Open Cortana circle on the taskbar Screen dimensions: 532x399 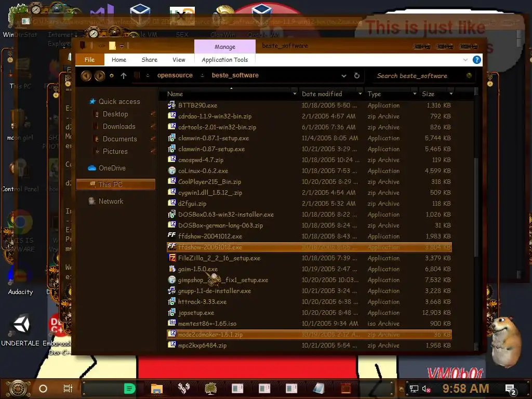coord(43,389)
